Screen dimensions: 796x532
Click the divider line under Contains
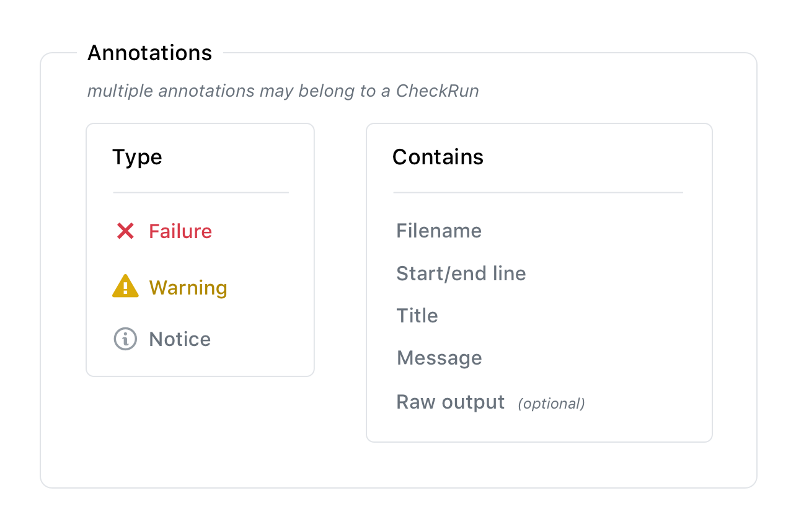pos(538,193)
